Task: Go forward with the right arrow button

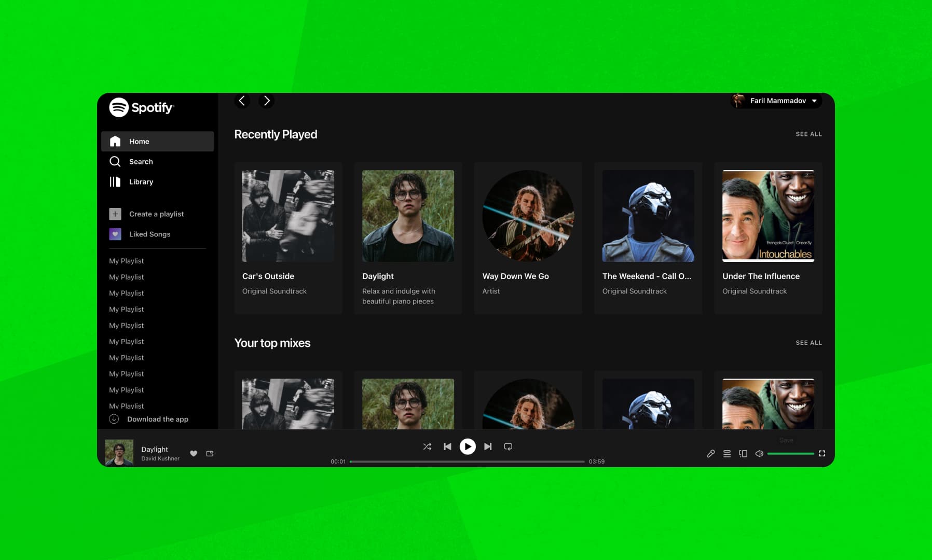Action: (x=267, y=101)
